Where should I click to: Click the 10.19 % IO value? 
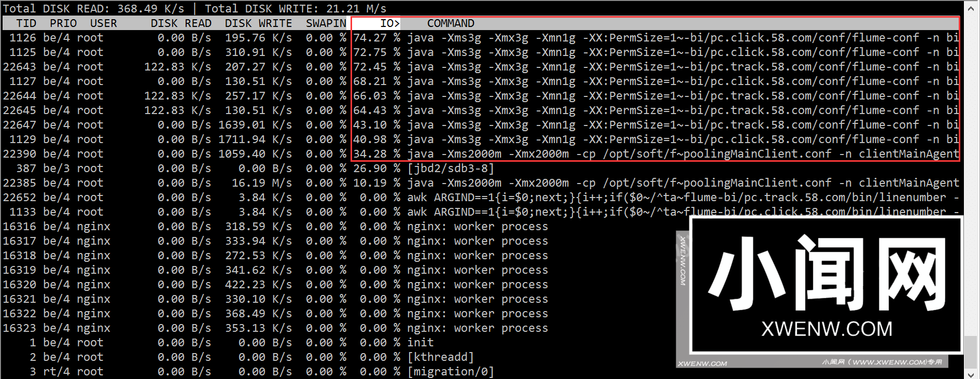[x=377, y=183]
